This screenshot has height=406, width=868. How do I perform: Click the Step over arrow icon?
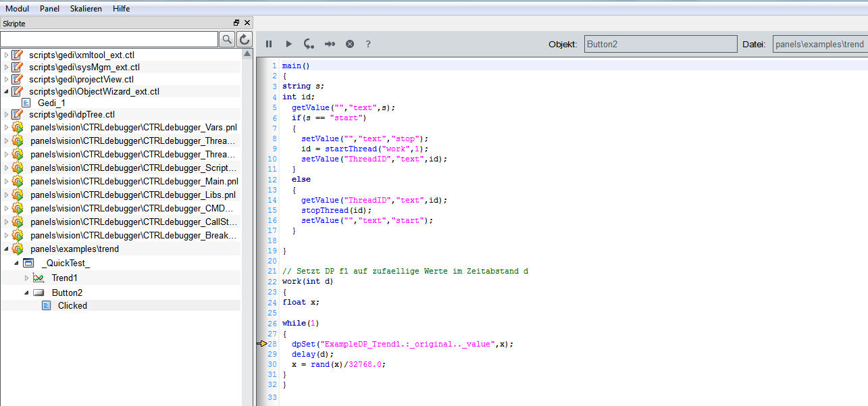tap(330, 44)
